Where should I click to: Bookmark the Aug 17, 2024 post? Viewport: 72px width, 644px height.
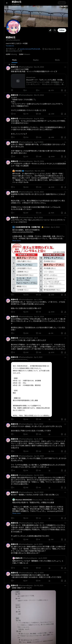[x=61, y=156]
